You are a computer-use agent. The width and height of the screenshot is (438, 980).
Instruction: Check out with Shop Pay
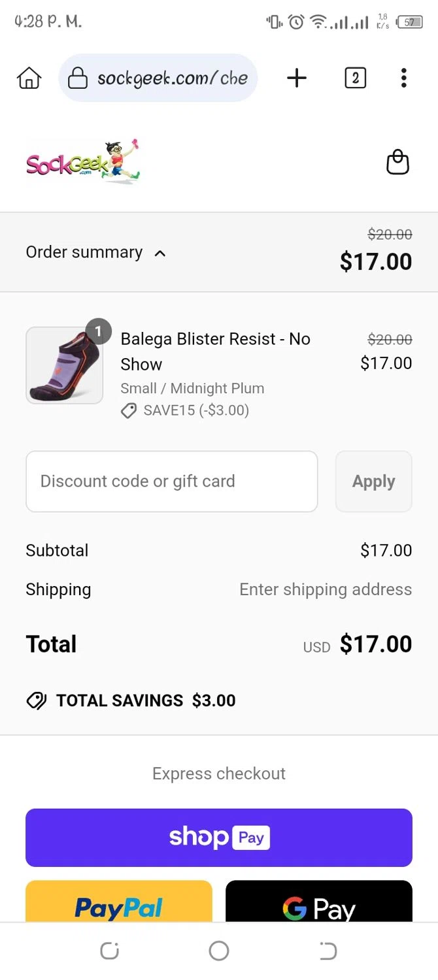tap(219, 838)
